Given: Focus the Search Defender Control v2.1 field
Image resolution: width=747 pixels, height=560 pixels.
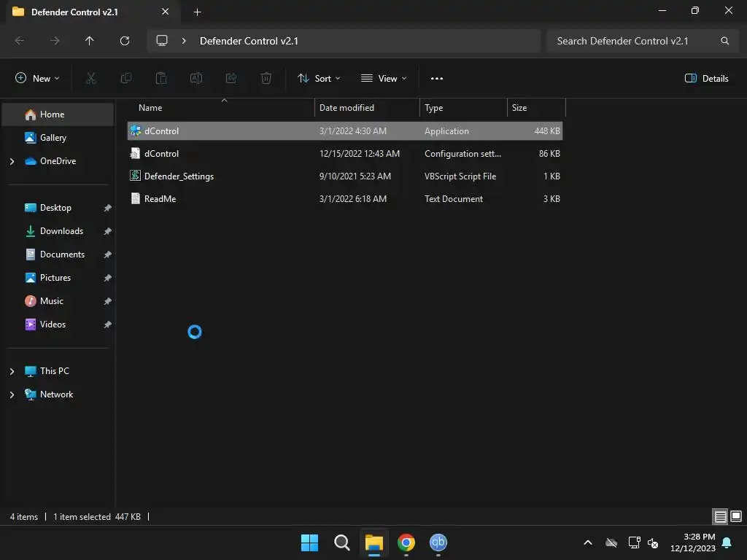Looking at the screenshot, I should [x=642, y=41].
